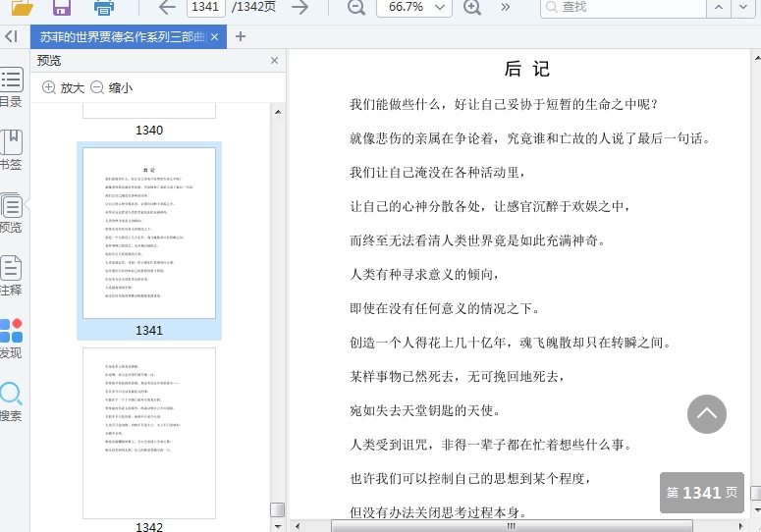Collapse the sidebar with the arrow icon

point(12,36)
